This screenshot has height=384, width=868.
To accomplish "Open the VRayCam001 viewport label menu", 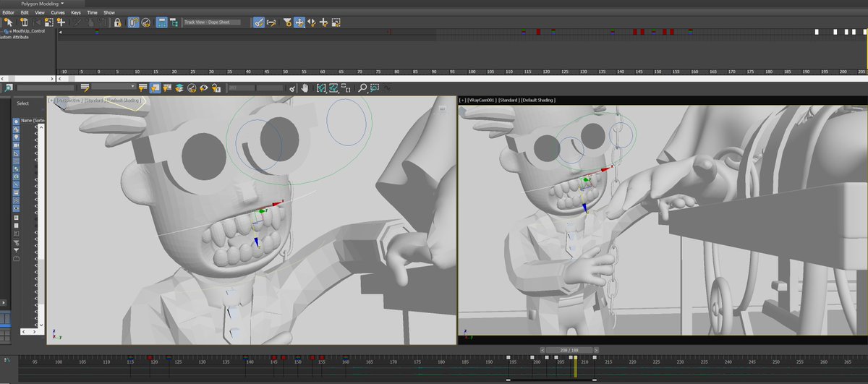I will click(482, 100).
